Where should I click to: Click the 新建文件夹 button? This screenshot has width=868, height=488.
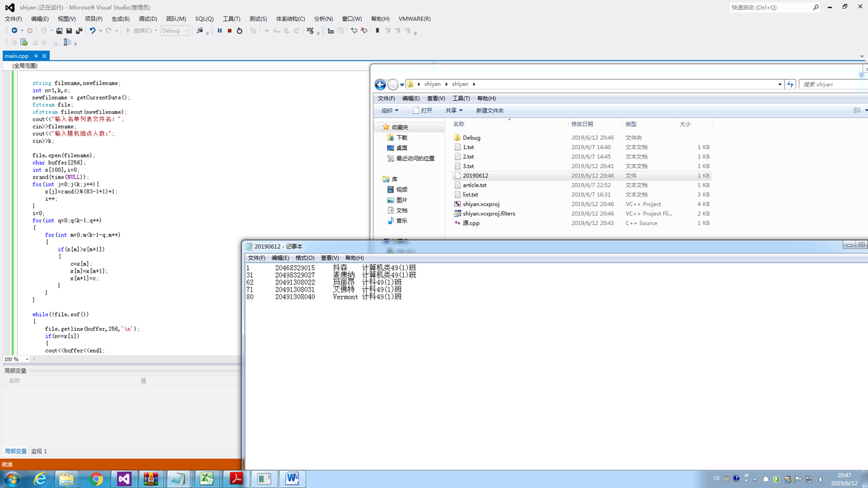coord(489,110)
